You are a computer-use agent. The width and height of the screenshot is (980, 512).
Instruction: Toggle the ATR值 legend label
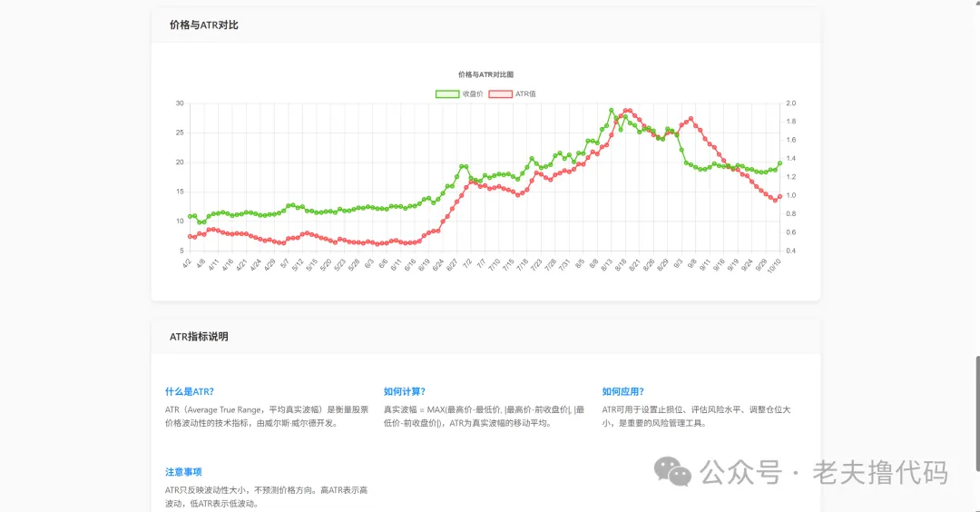(x=525, y=94)
